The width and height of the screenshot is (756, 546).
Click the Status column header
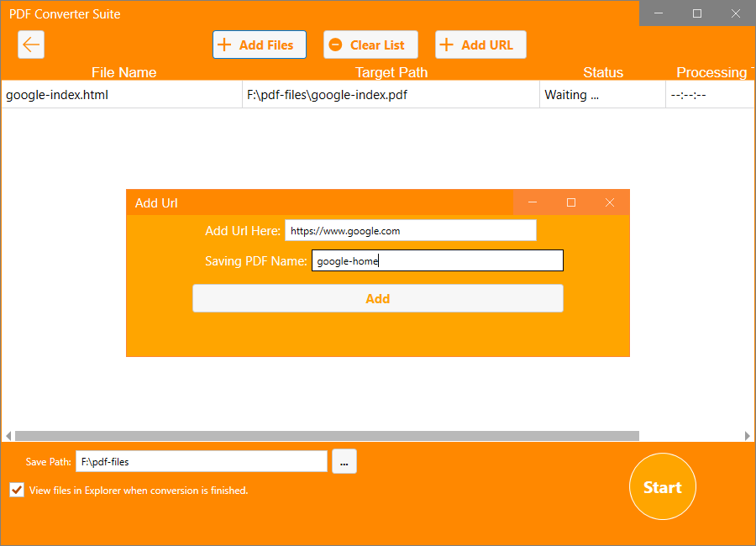pos(603,72)
